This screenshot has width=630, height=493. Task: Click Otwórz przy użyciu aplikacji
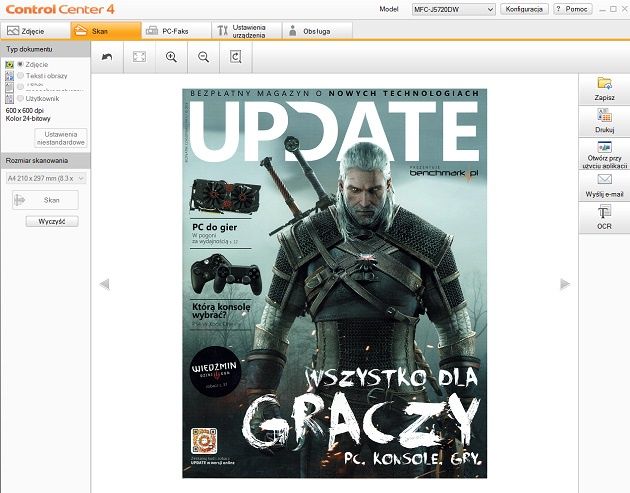(604, 154)
